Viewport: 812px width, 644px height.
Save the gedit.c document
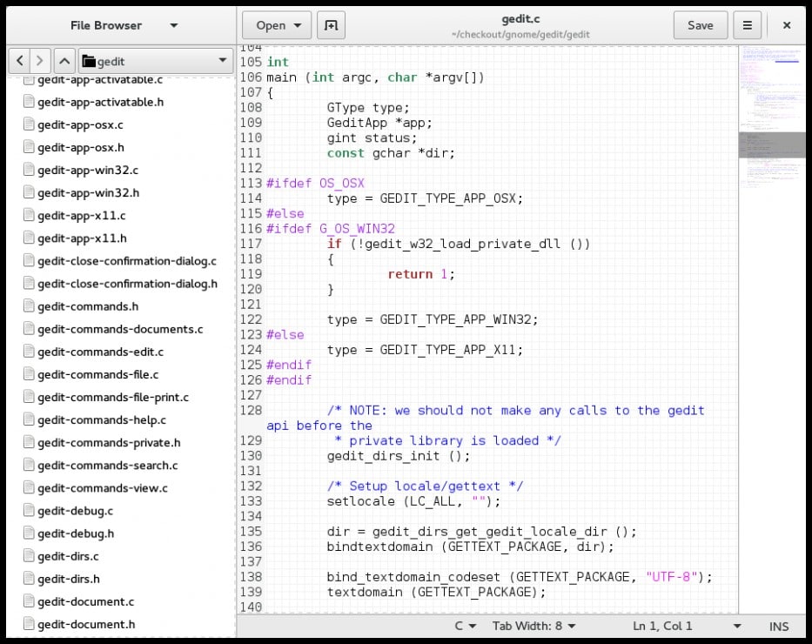point(700,25)
